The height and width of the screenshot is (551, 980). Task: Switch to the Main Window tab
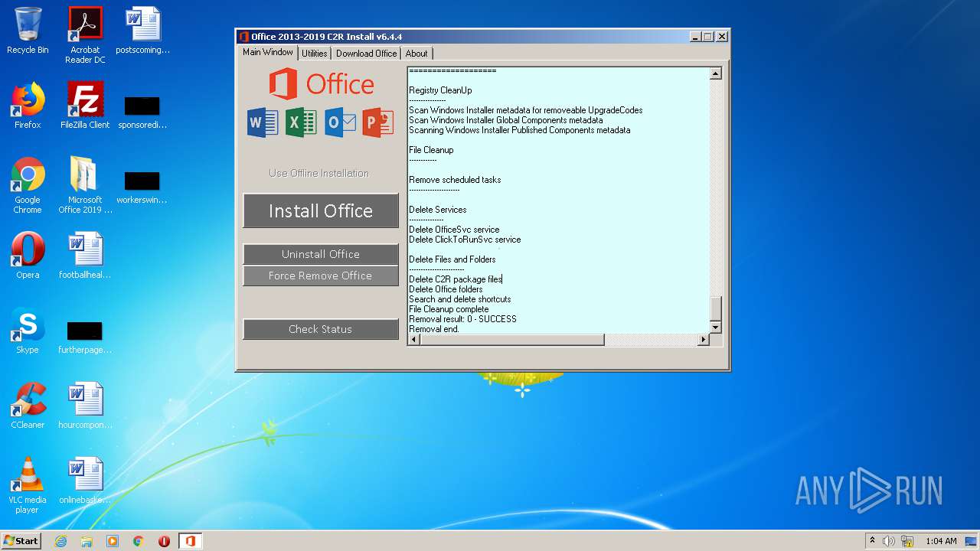click(x=268, y=52)
